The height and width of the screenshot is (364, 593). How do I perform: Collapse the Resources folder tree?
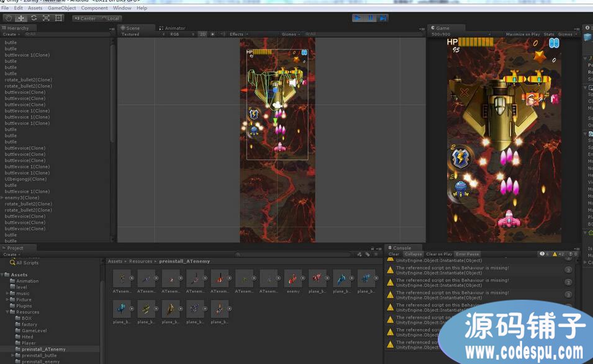tap(7, 313)
